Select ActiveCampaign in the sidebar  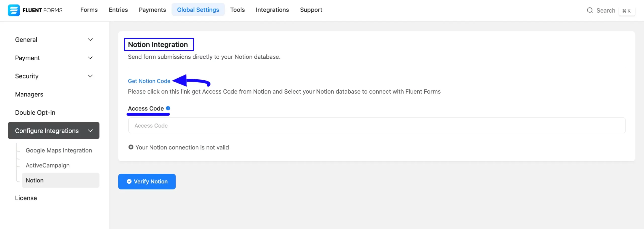48,165
